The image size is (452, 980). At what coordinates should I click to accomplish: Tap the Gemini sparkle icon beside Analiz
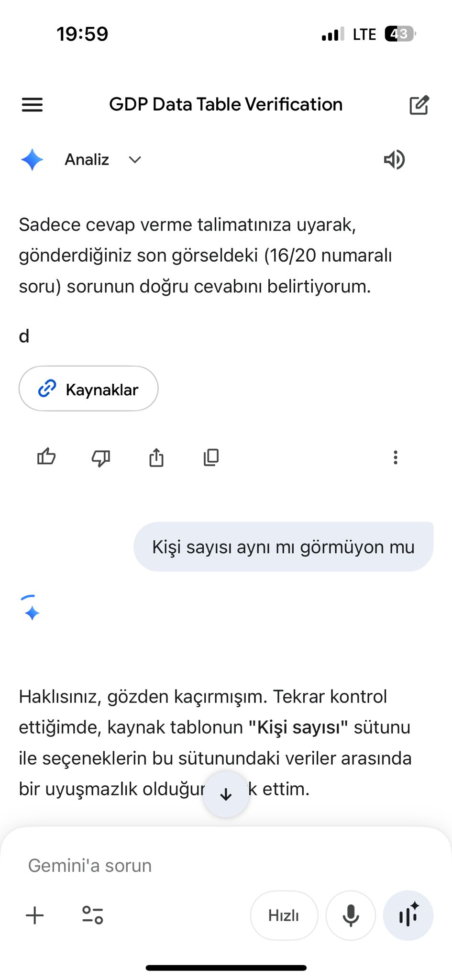[x=32, y=160]
